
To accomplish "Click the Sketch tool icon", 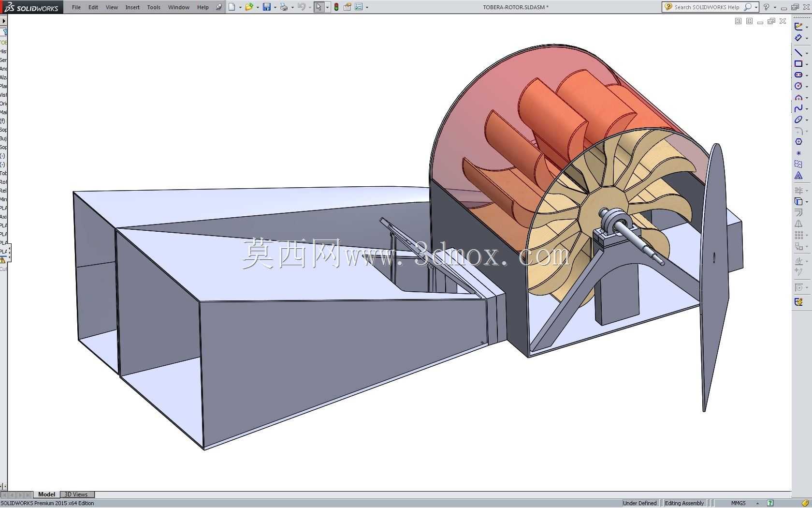I will click(798, 27).
